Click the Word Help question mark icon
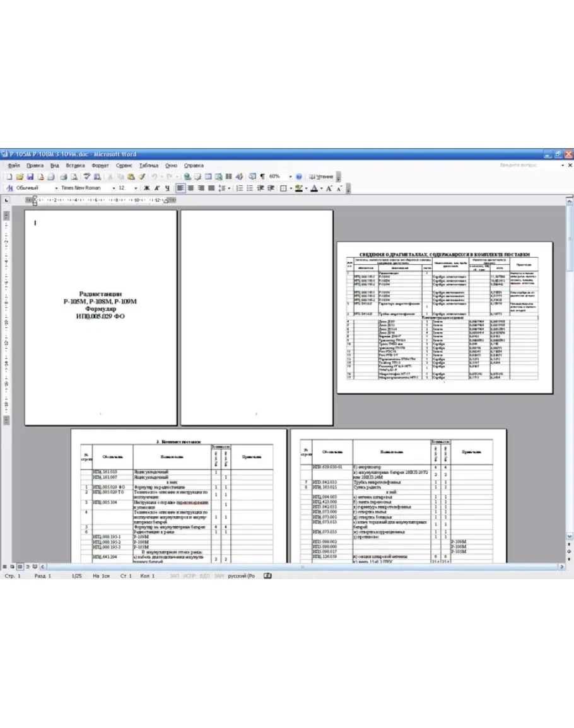This screenshot has height=728, width=574. tap(299, 176)
